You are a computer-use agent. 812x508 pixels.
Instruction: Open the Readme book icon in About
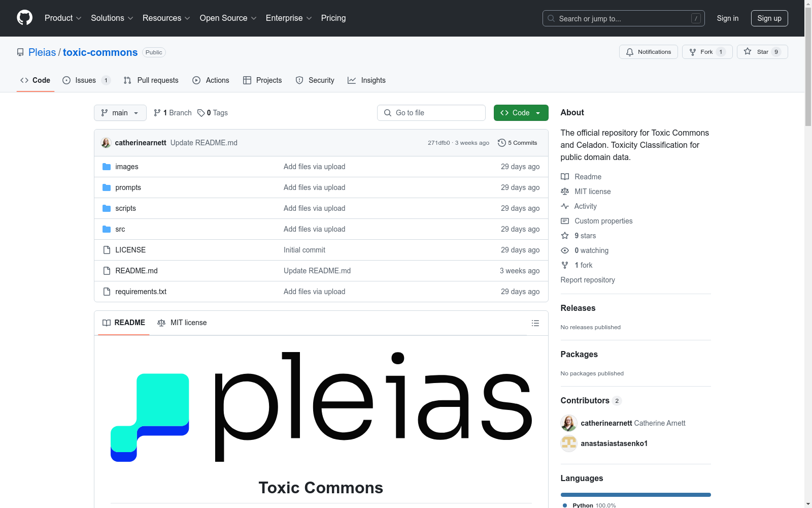(x=565, y=177)
